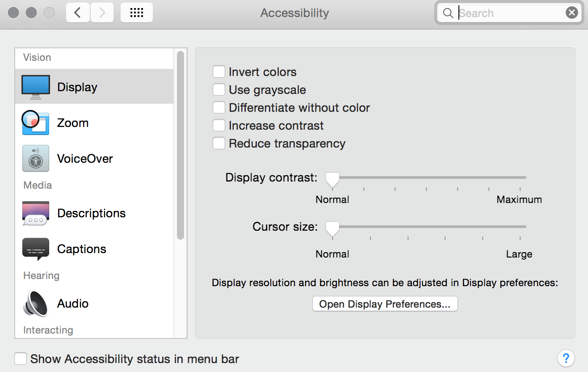
Task: Click Open Display Preferences button
Action: pos(385,304)
